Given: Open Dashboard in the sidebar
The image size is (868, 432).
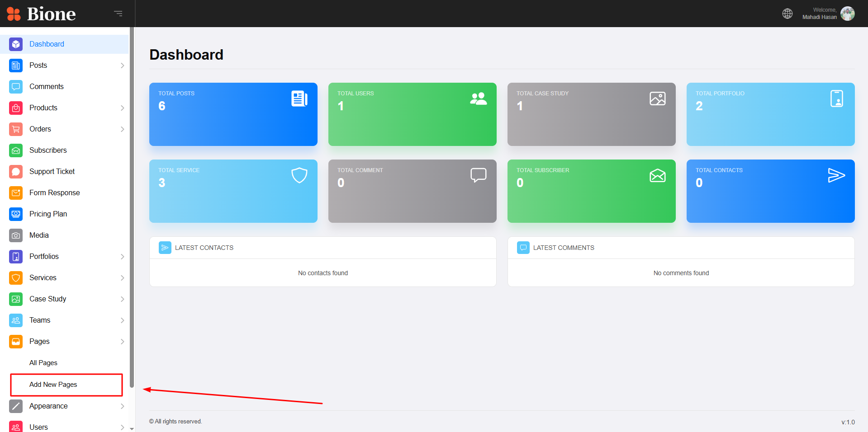Looking at the screenshot, I should [x=64, y=44].
